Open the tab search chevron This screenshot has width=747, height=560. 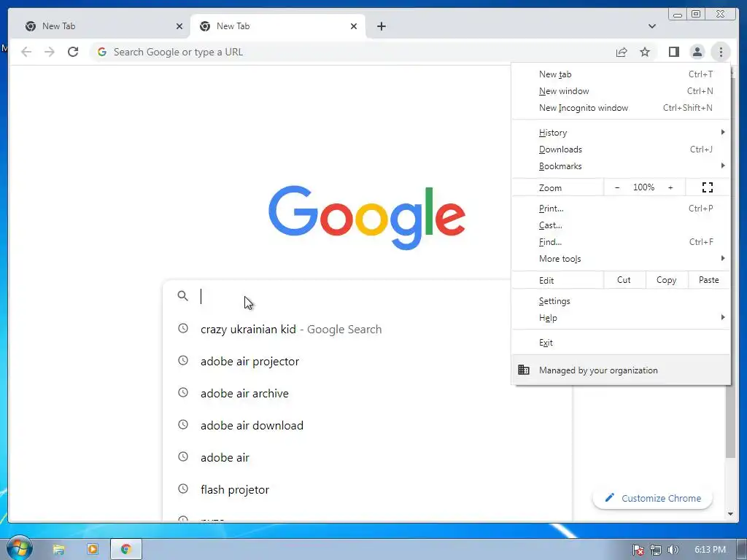pyautogui.click(x=652, y=26)
